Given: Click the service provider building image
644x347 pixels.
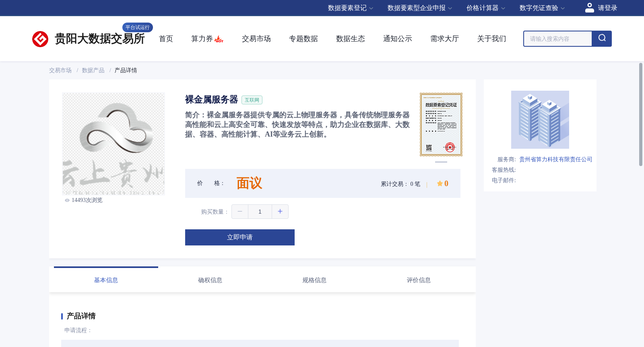Looking at the screenshot, I should tap(540, 120).
